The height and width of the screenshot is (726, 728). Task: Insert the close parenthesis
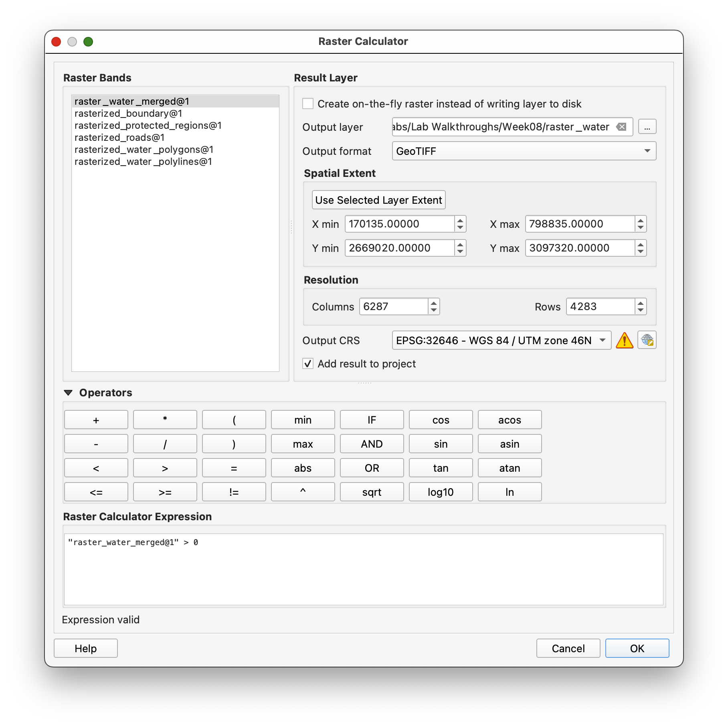tap(234, 444)
